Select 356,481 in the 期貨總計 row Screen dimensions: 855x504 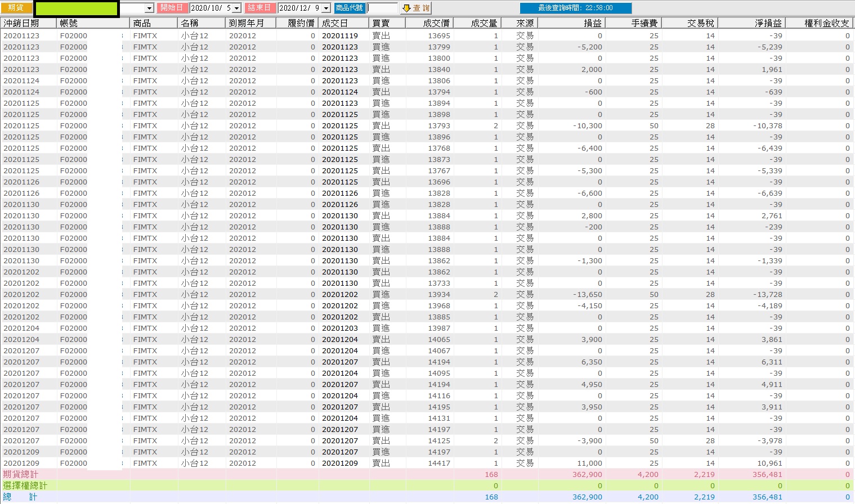(767, 474)
